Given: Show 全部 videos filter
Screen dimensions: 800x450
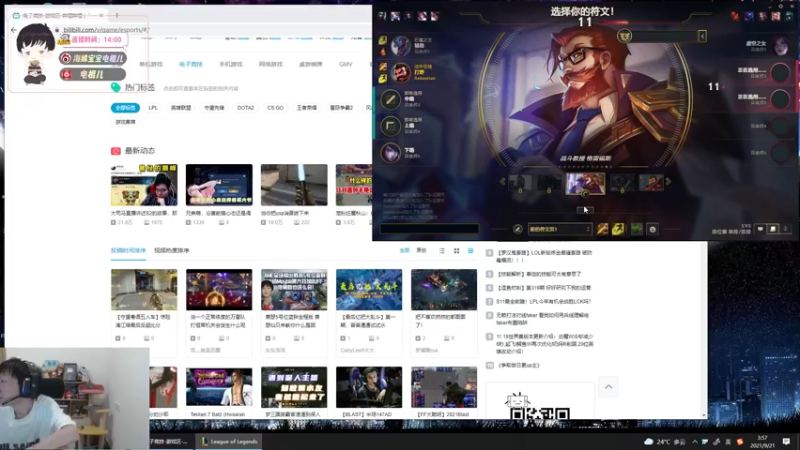Looking at the screenshot, I should (x=405, y=251).
